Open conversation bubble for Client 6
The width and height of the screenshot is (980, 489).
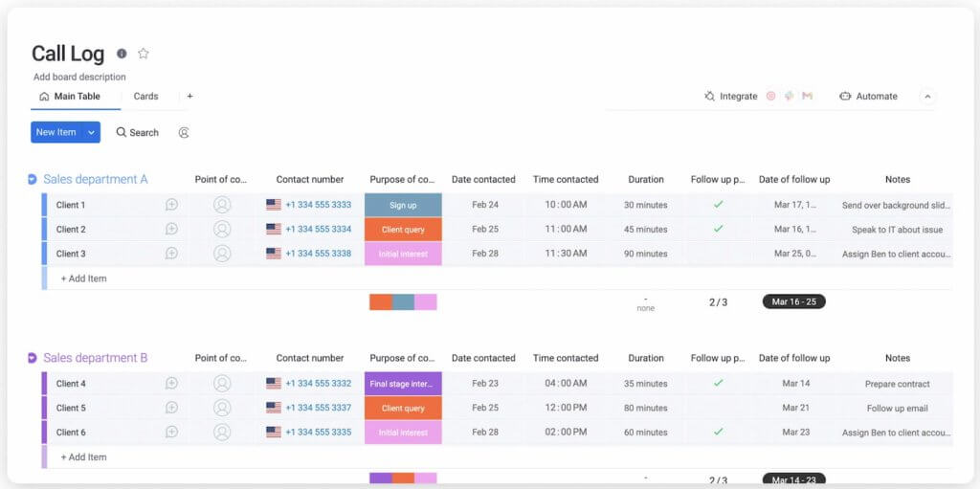click(171, 433)
